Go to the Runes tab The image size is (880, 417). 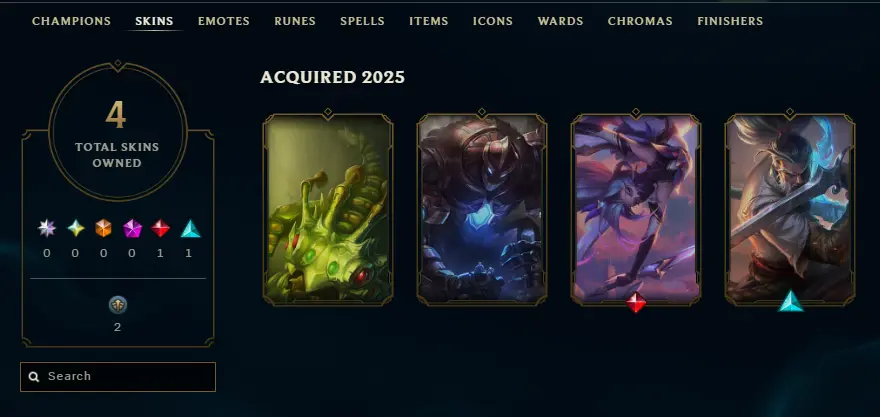click(295, 21)
